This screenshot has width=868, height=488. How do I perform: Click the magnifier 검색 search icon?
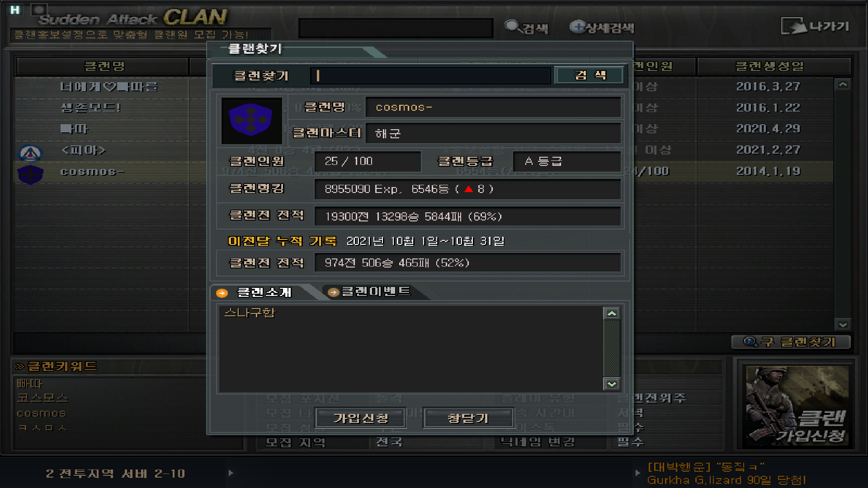pyautogui.click(x=512, y=26)
